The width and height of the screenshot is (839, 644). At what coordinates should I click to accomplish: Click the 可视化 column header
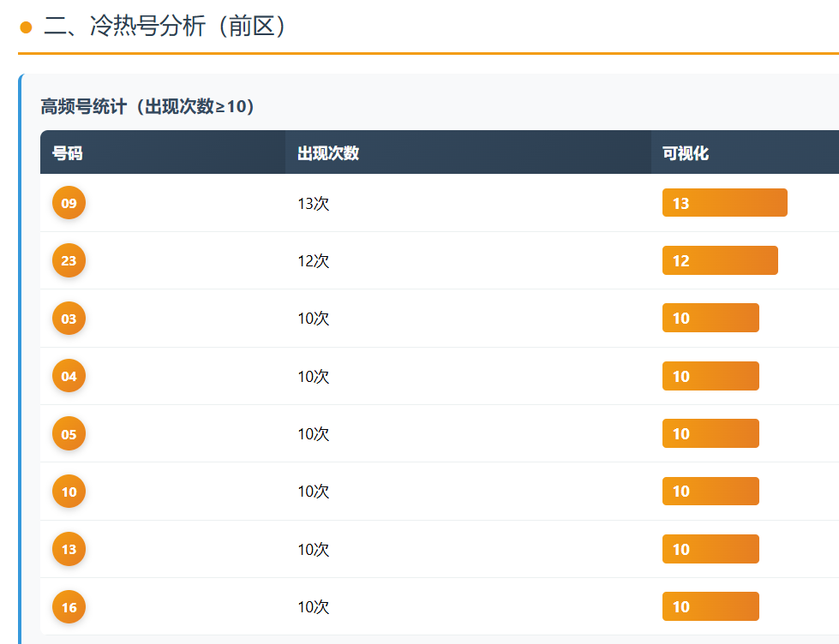coord(686,153)
